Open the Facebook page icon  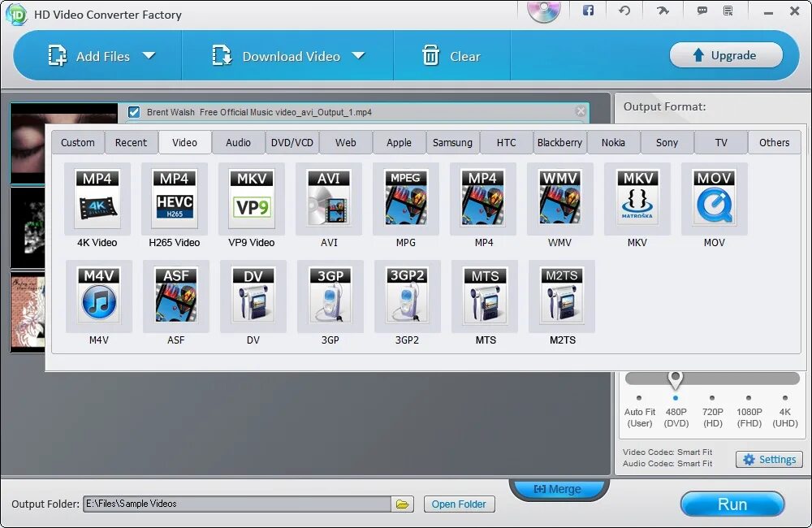pyautogui.click(x=588, y=11)
